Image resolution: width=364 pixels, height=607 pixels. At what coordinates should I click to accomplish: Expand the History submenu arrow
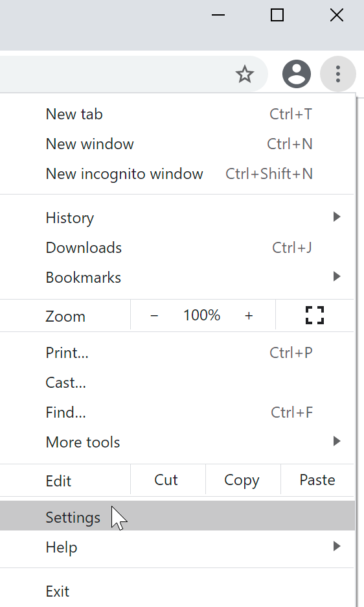pyautogui.click(x=337, y=217)
